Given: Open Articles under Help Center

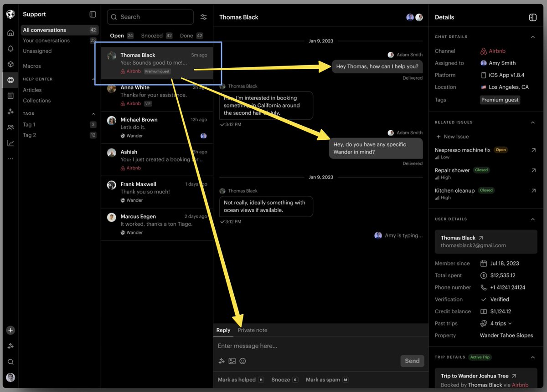Looking at the screenshot, I should 32,90.
